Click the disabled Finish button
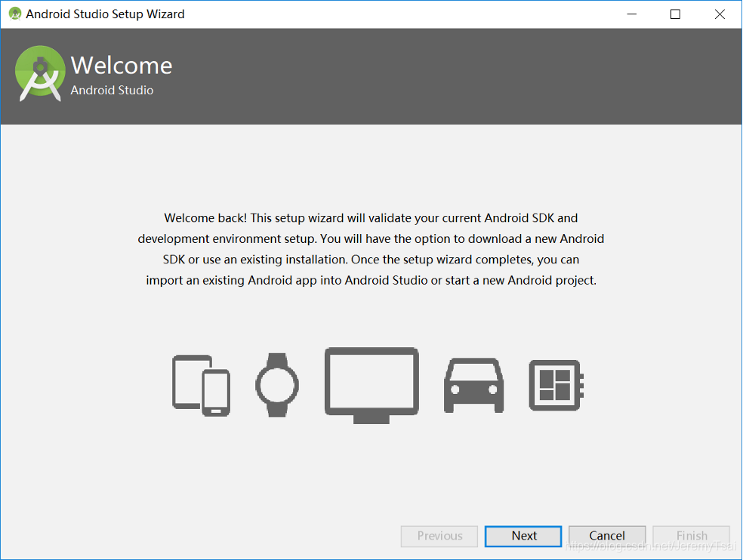Viewport: 743px width, 560px height. (x=692, y=536)
